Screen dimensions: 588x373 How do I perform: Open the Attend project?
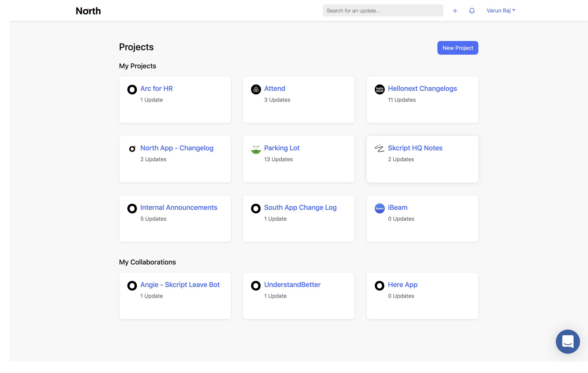[x=275, y=88]
